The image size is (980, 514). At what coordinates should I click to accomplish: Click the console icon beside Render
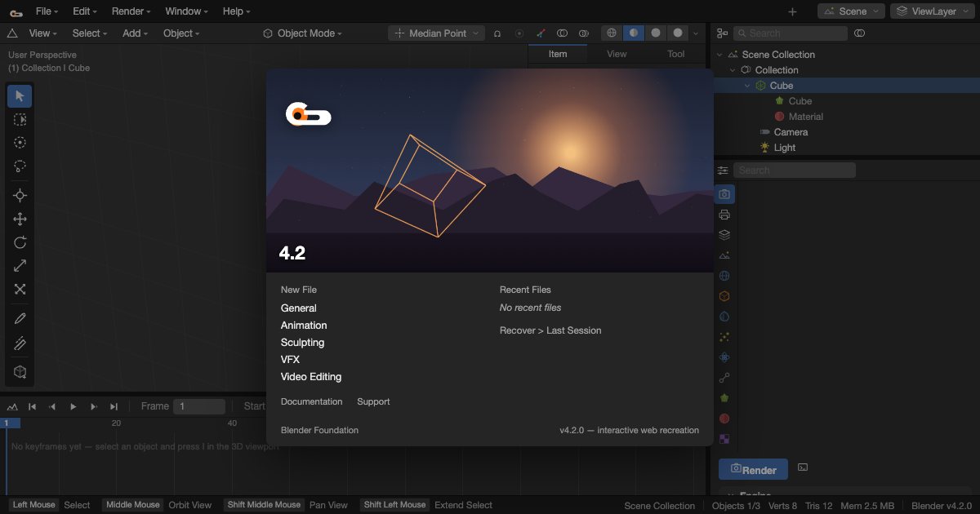pos(803,467)
